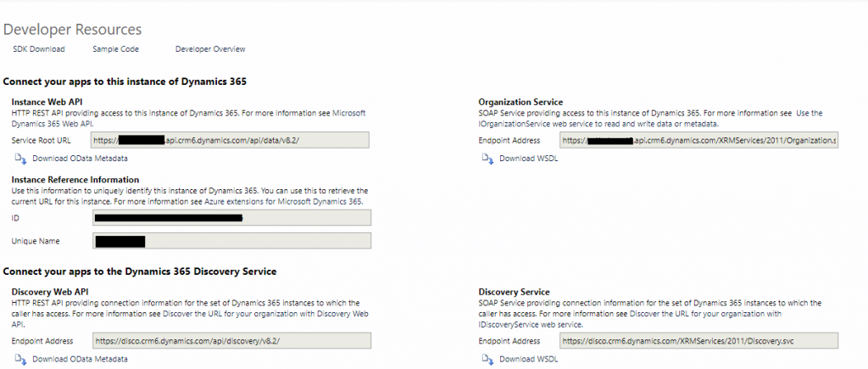The image size is (868, 369).
Task: Open the Developer Overview link
Action: coord(210,49)
